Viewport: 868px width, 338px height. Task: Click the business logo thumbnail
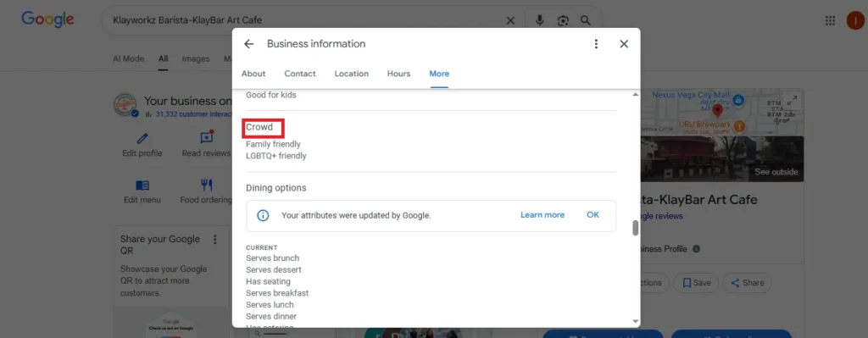125,105
